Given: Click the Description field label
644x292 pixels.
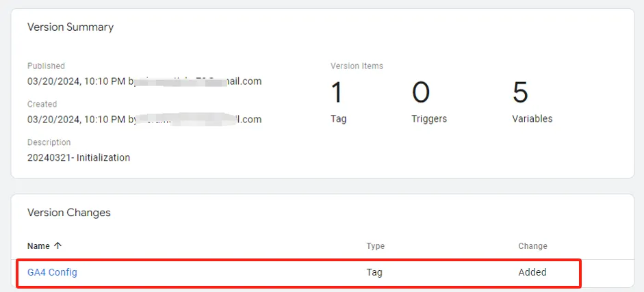Looking at the screenshot, I should (49, 142).
